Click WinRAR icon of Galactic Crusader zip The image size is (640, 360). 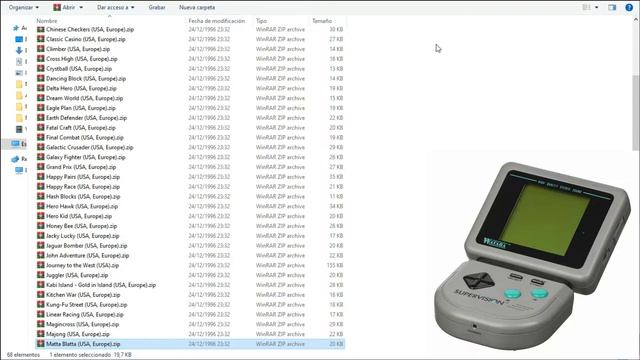click(x=40, y=147)
